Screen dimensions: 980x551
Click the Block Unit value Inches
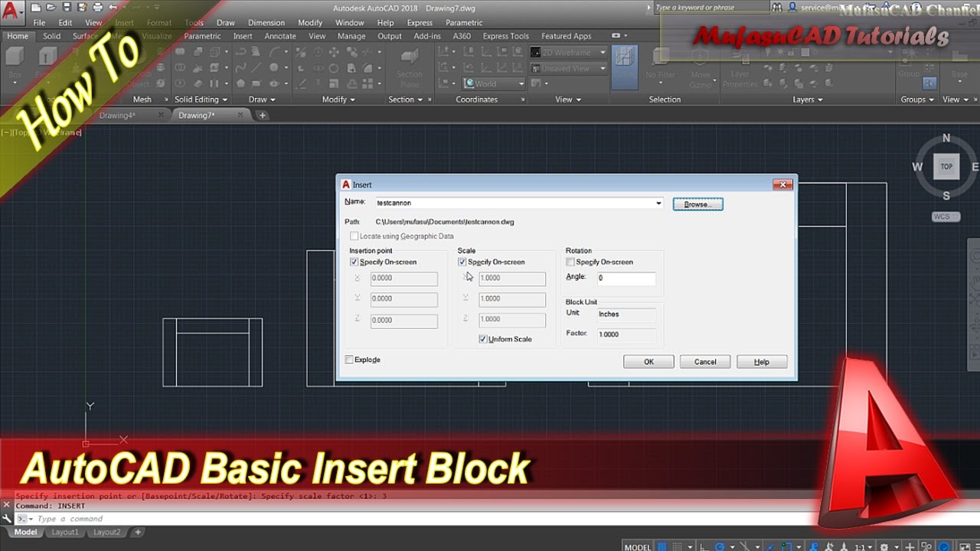[626, 315]
